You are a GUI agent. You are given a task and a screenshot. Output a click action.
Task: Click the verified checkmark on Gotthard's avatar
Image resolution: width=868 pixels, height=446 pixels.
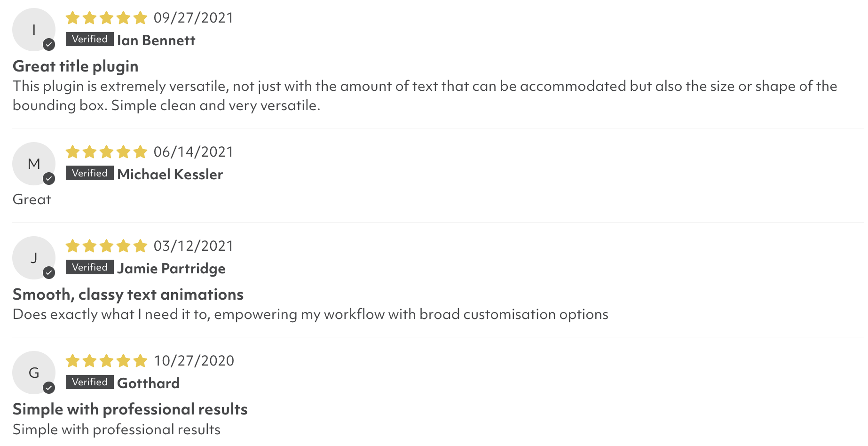(x=49, y=388)
